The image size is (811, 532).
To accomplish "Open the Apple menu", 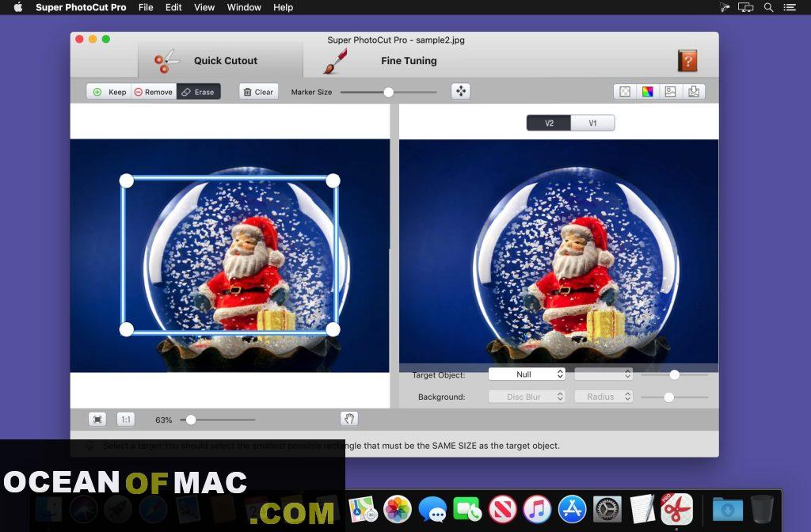I will (17, 7).
